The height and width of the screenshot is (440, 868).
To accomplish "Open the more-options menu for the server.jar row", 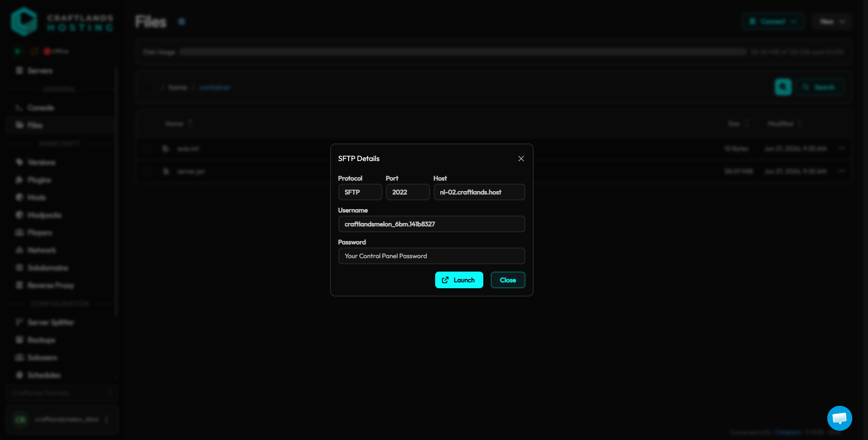I will point(842,171).
